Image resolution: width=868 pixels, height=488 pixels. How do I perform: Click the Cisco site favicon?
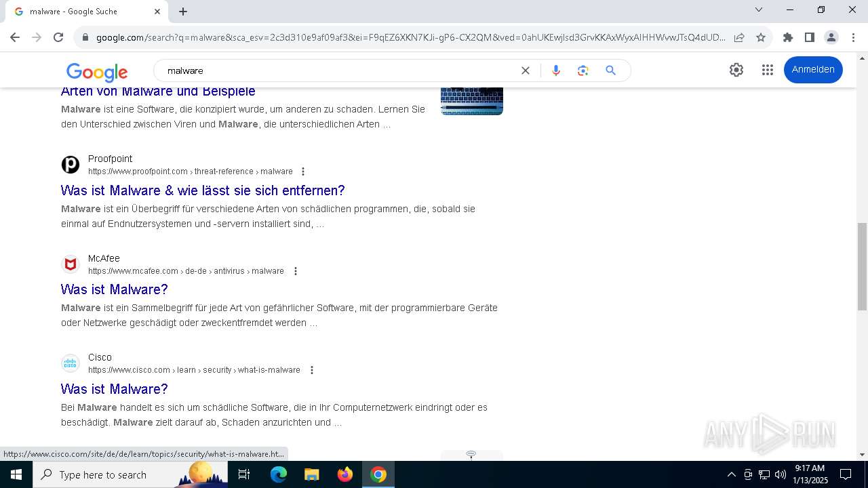[x=71, y=363]
